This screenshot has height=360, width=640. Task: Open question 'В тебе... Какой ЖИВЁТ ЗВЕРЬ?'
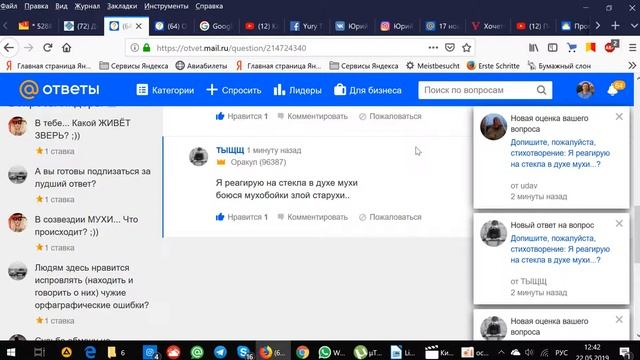click(82, 129)
